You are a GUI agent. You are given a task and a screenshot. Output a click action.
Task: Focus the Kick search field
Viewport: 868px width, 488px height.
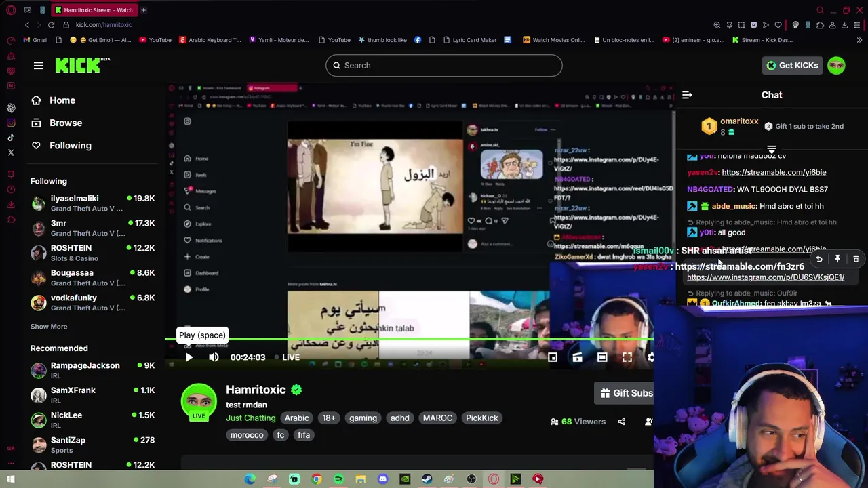(444, 66)
